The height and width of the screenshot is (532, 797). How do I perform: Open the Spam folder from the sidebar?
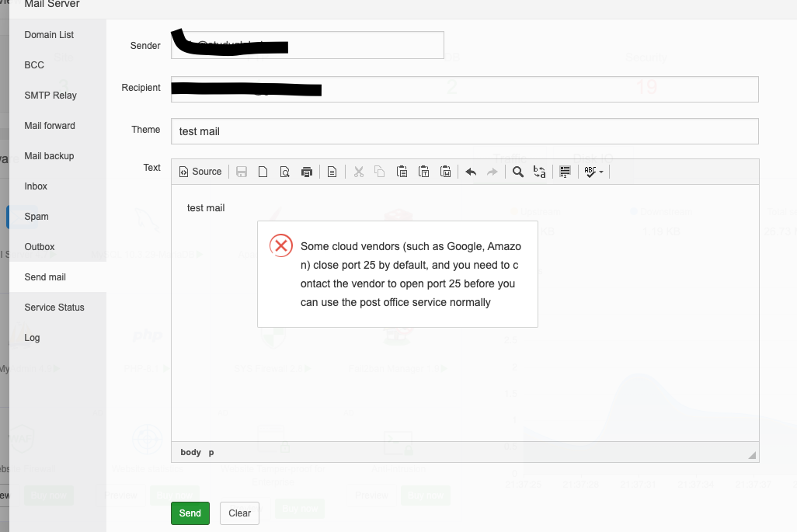(x=36, y=216)
